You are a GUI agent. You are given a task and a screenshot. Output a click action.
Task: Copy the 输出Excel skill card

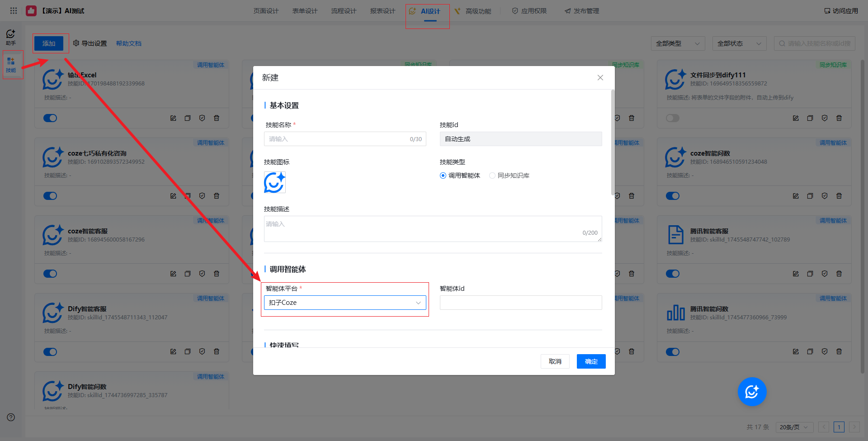point(188,118)
